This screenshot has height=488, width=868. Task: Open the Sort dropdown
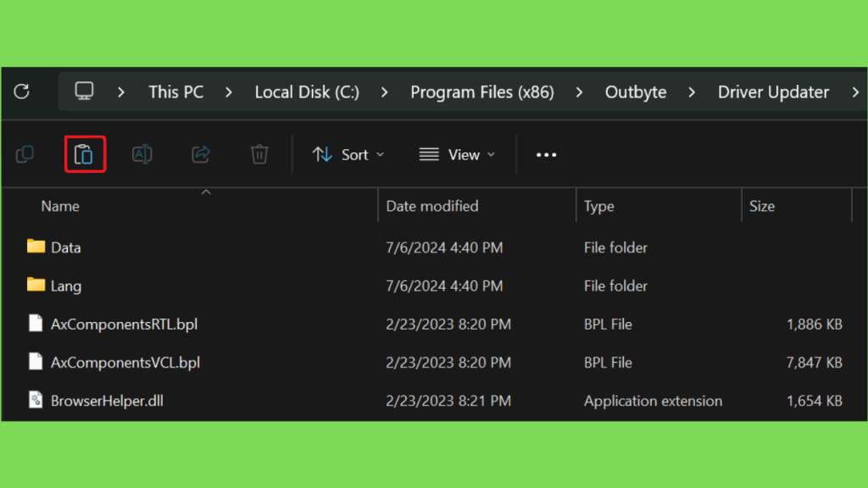pos(348,154)
